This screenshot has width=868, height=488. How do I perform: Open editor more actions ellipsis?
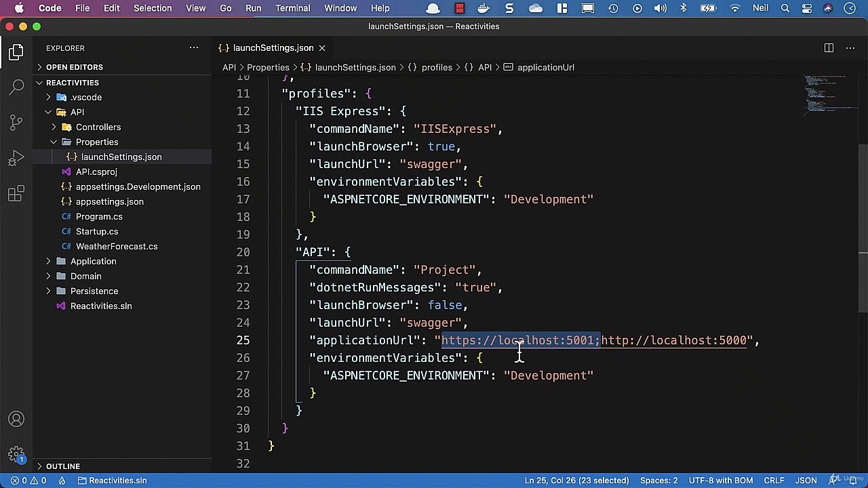coord(850,48)
